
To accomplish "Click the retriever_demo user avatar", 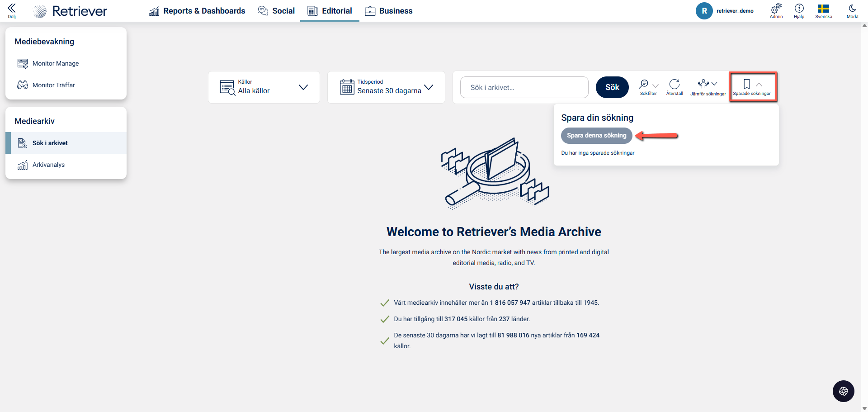I will 704,11.
